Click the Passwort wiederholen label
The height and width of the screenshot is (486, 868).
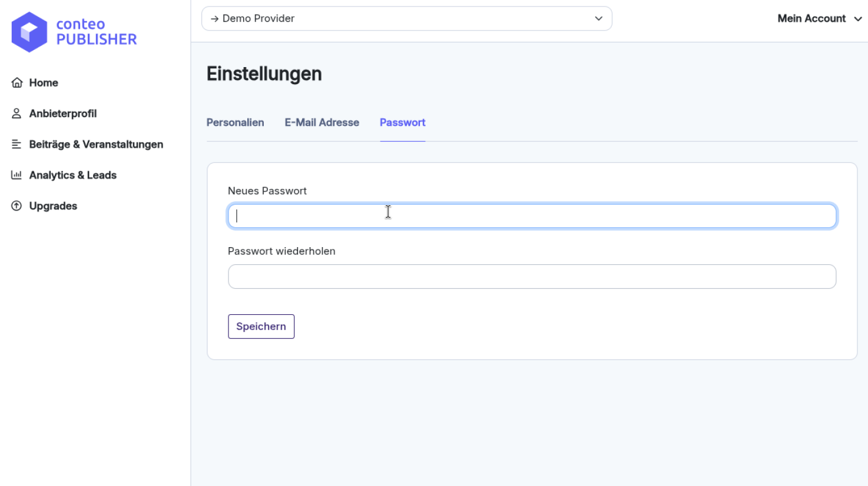(281, 251)
